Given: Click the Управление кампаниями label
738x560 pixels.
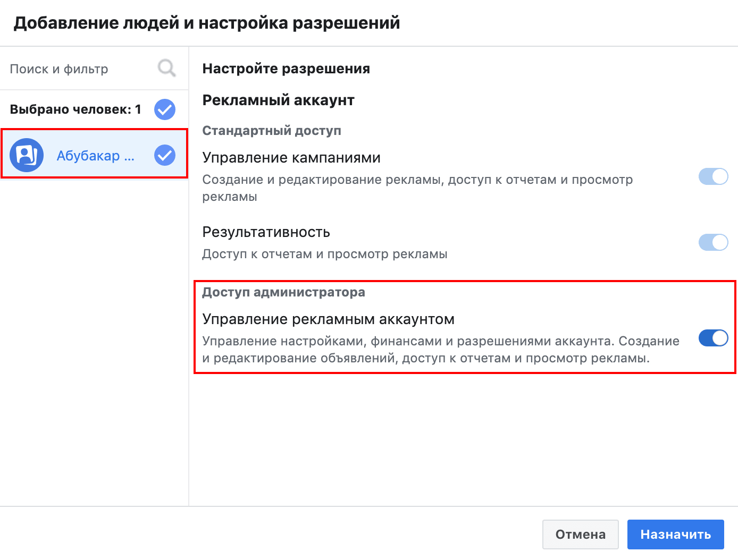Looking at the screenshot, I should point(291,158).
